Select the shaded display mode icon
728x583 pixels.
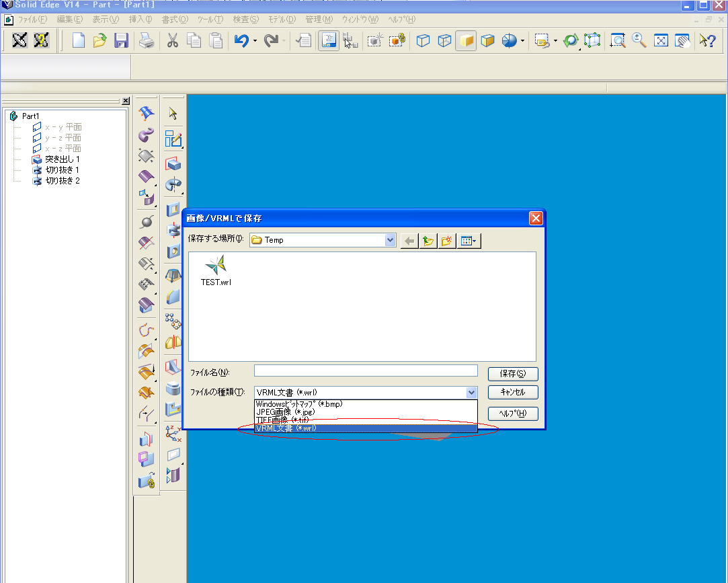(x=466, y=40)
